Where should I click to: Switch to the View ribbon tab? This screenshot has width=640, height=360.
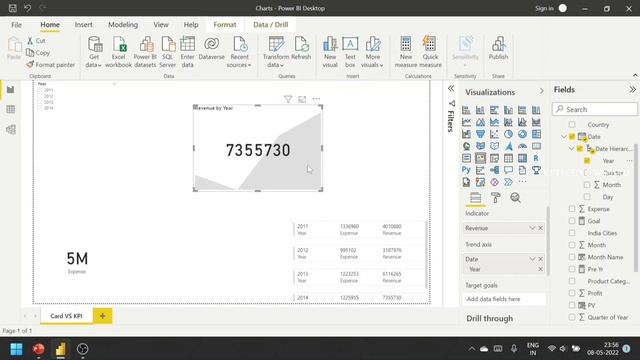[161, 25]
